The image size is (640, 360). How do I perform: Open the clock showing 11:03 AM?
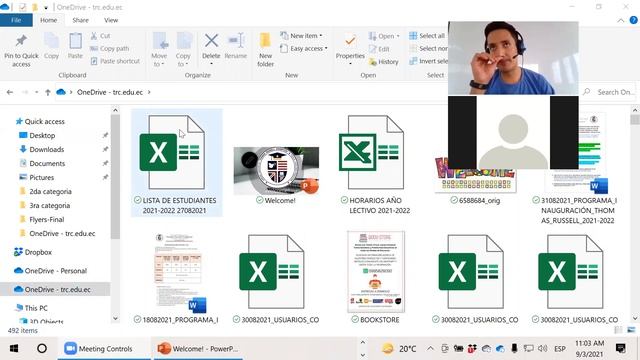(x=589, y=348)
